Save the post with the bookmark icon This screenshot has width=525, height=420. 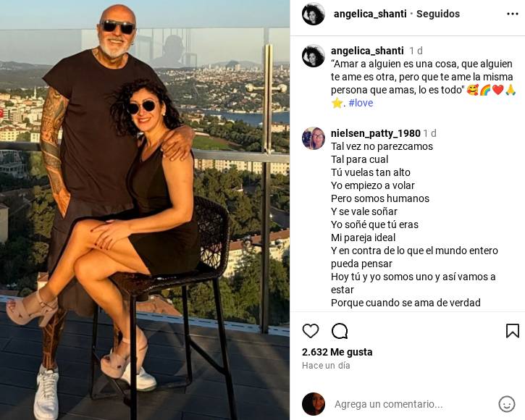(x=512, y=331)
